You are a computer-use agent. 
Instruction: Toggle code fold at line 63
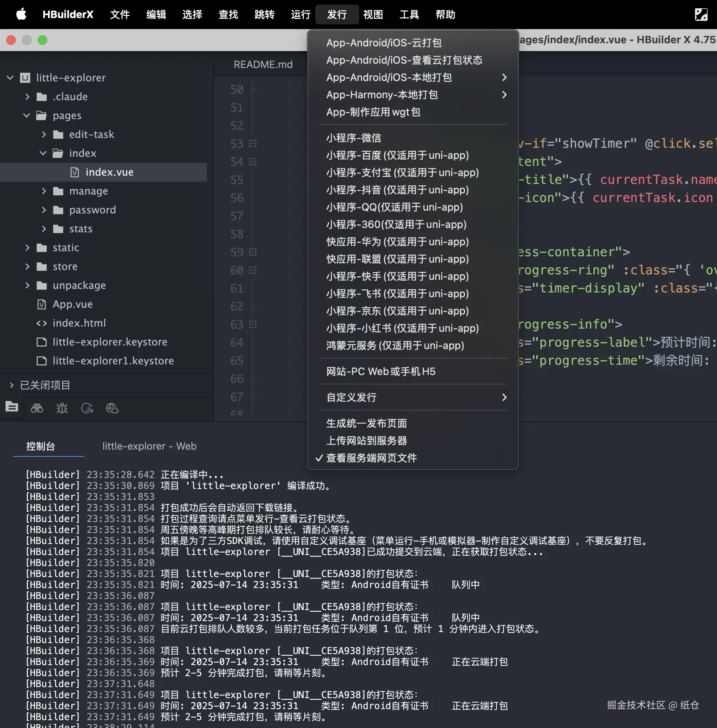(253, 324)
